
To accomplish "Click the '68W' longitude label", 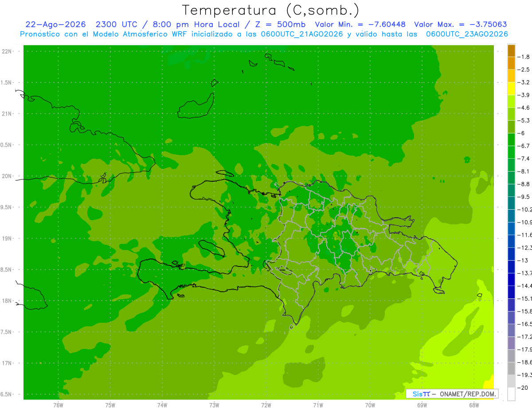I will click(474, 405).
